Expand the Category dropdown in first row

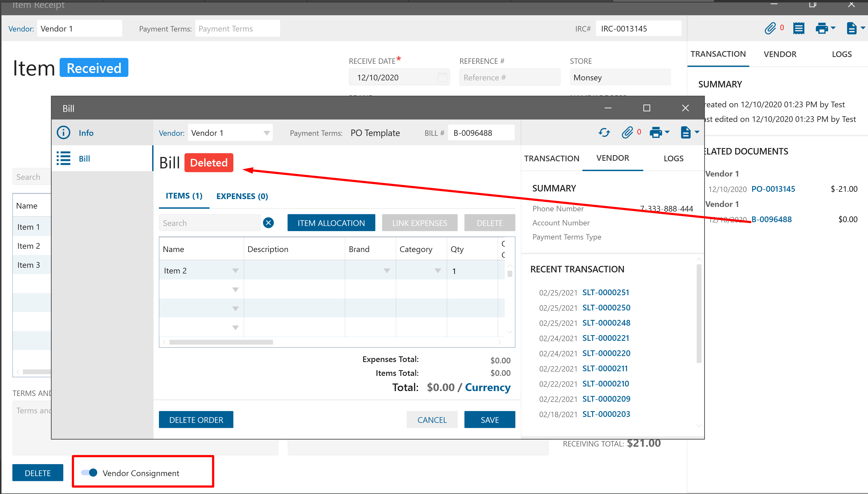(x=438, y=271)
